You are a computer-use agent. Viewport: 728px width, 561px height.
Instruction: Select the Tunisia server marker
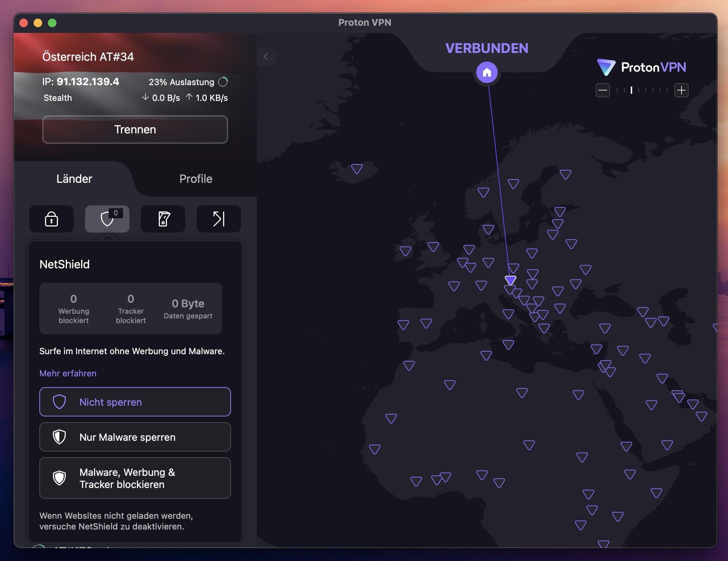click(x=486, y=355)
